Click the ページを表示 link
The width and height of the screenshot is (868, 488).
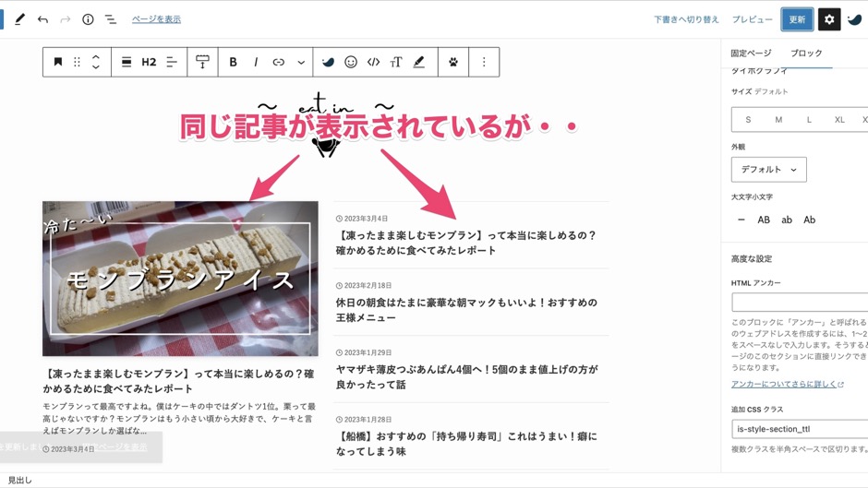click(x=156, y=18)
